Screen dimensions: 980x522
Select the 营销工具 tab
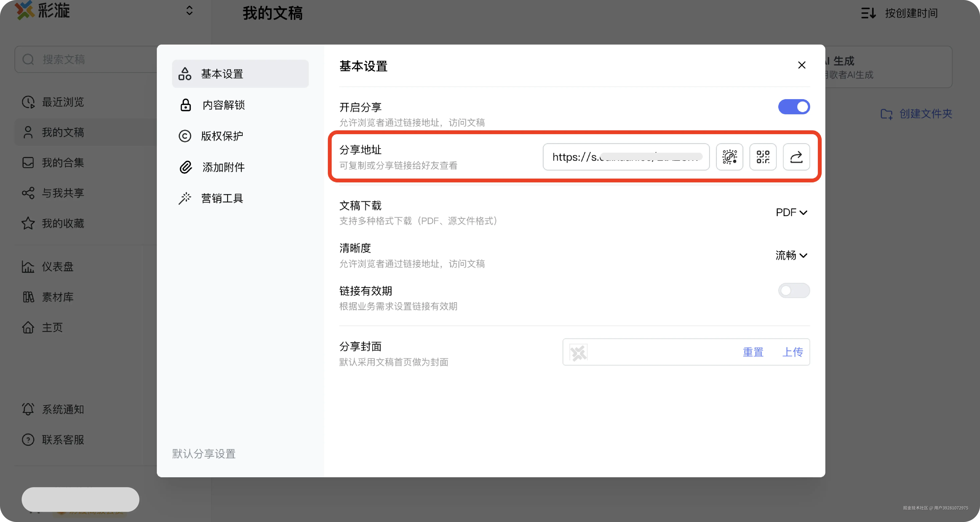(x=221, y=198)
